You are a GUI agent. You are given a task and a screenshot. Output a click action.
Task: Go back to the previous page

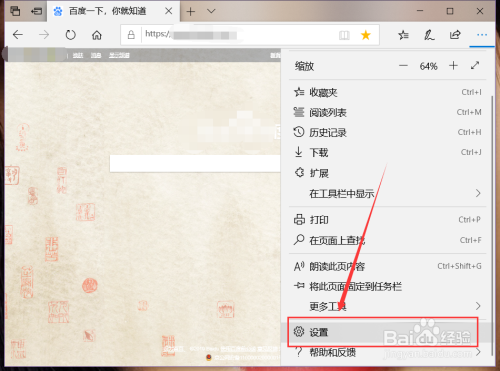[18, 35]
